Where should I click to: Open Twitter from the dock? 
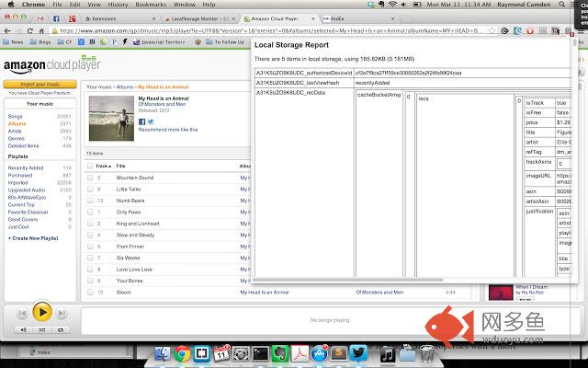pyautogui.click(x=357, y=353)
